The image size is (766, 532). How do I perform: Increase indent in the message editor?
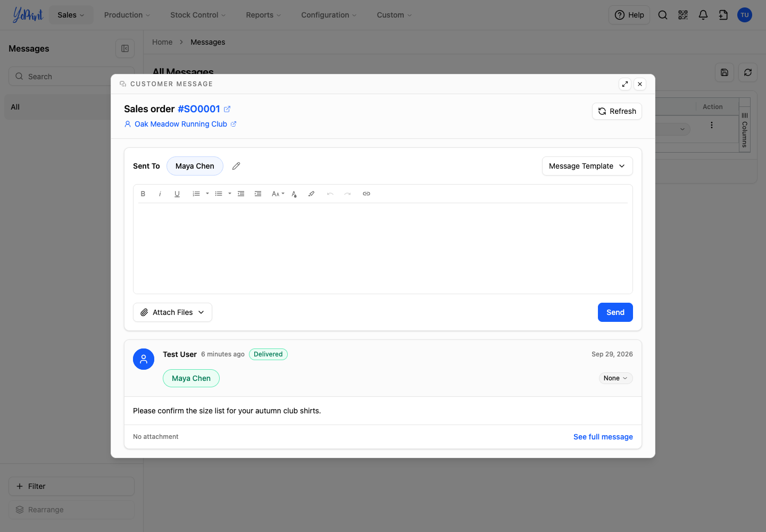[x=258, y=194]
